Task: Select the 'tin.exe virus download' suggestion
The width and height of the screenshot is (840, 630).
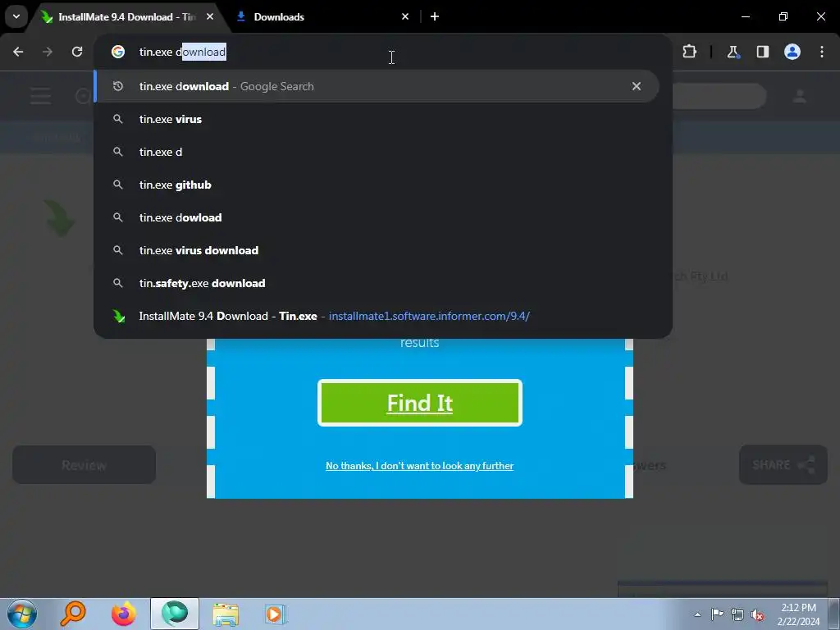Action: (x=376, y=250)
